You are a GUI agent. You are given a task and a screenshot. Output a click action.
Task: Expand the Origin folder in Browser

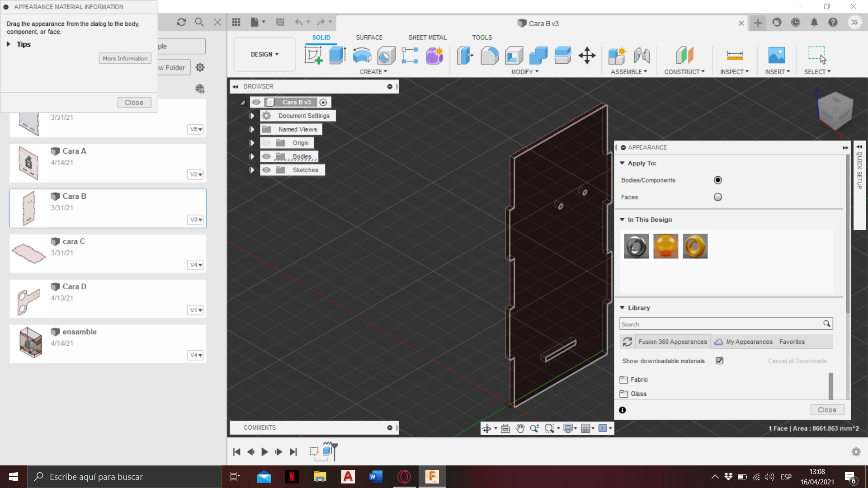click(251, 143)
